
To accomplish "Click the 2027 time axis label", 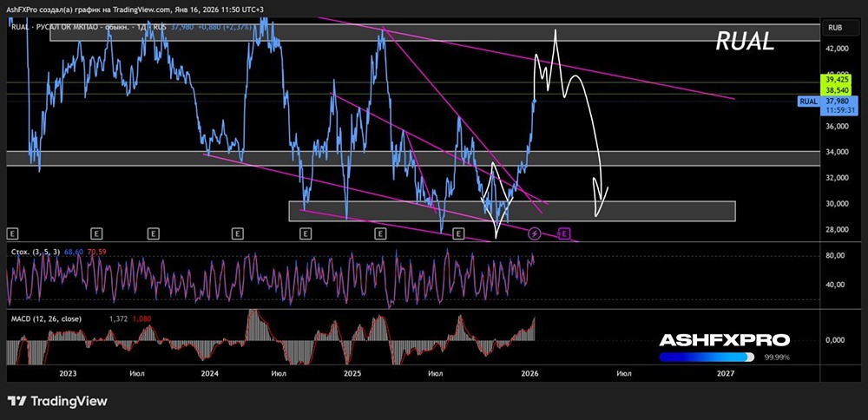I will click(x=725, y=373).
